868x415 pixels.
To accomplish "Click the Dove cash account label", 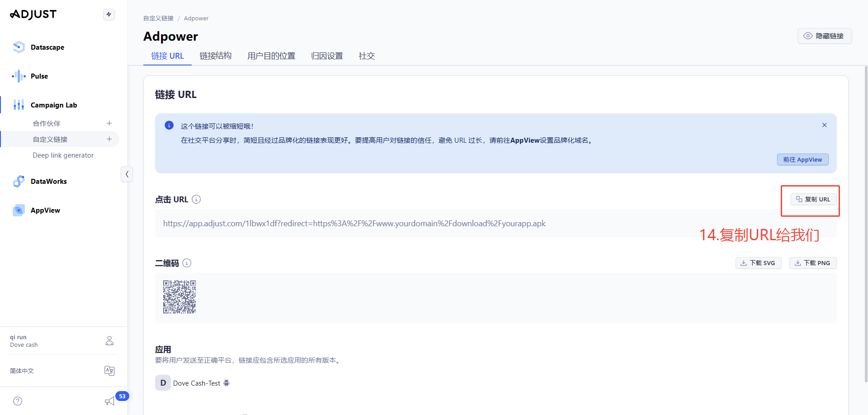I will tap(24, 345).
